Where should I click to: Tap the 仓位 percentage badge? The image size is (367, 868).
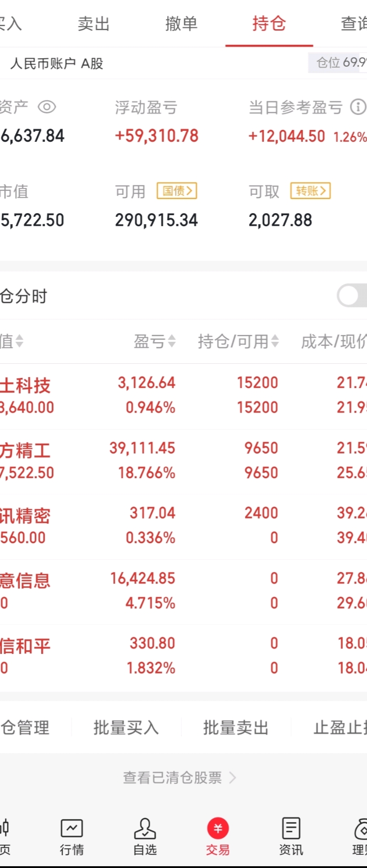(x=338, y=62)
